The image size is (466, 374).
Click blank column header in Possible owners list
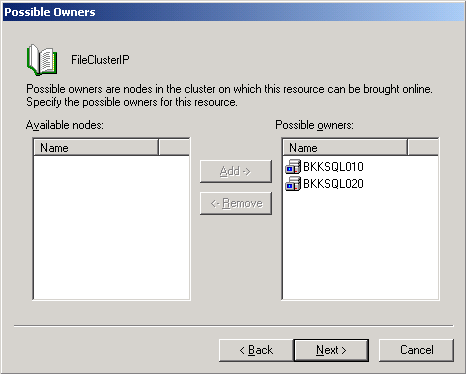pos(423,148)
